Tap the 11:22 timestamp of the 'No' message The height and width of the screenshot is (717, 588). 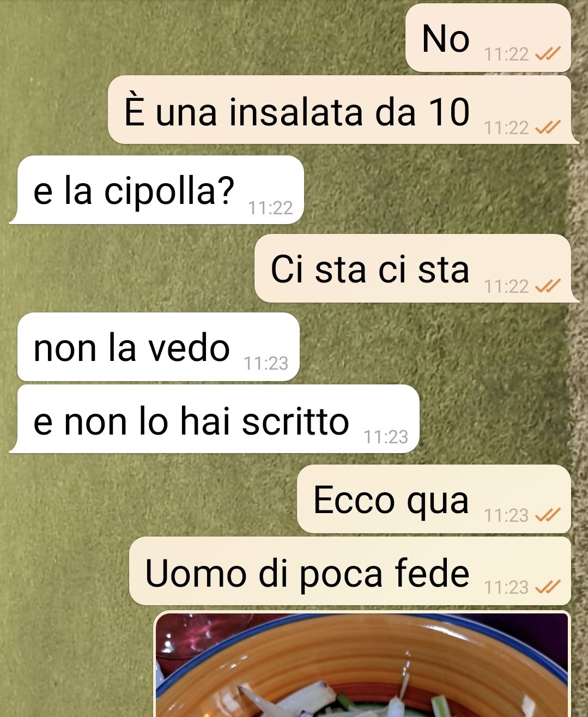(x=506, y=54)
